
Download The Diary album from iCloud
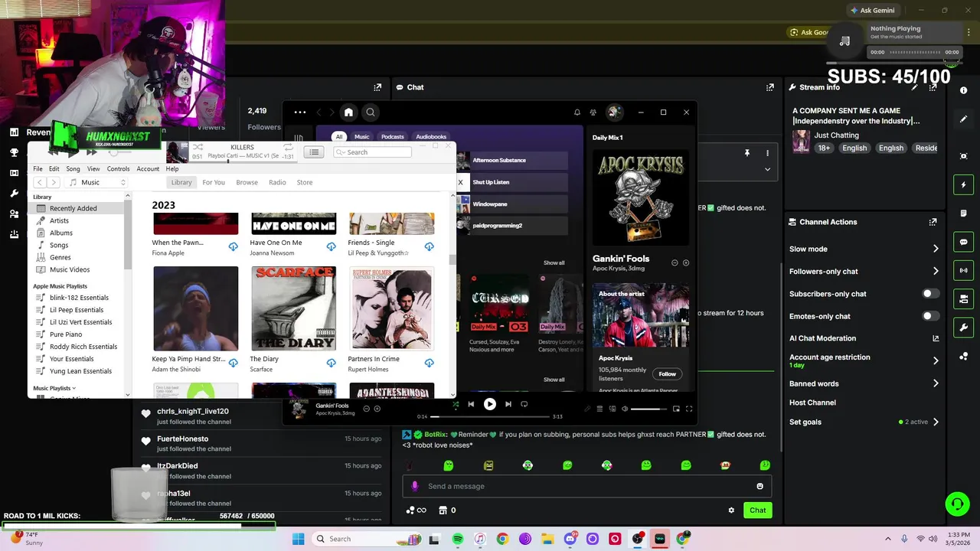(x=331, y=363)
